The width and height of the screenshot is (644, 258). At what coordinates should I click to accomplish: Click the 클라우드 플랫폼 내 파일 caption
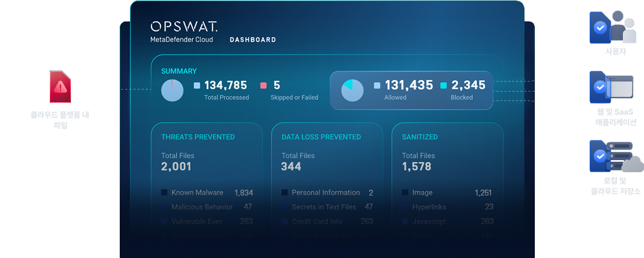60,120
